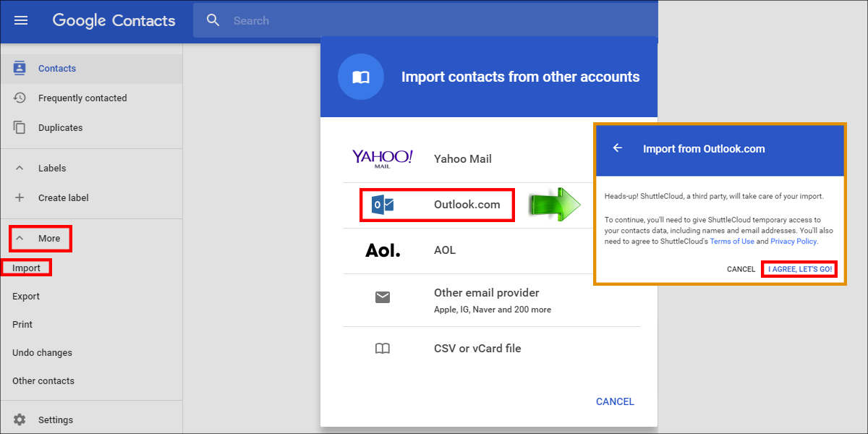Cancel the Import from Outlook.com dialog

(741, 269)
